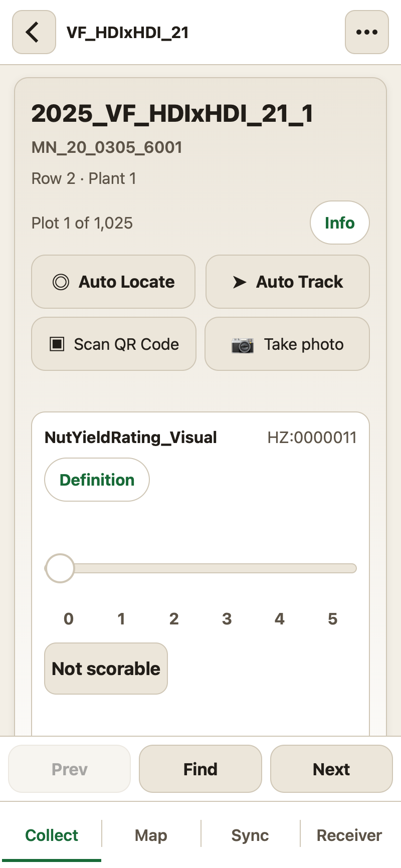Open the plot Info button

point(340,223)
